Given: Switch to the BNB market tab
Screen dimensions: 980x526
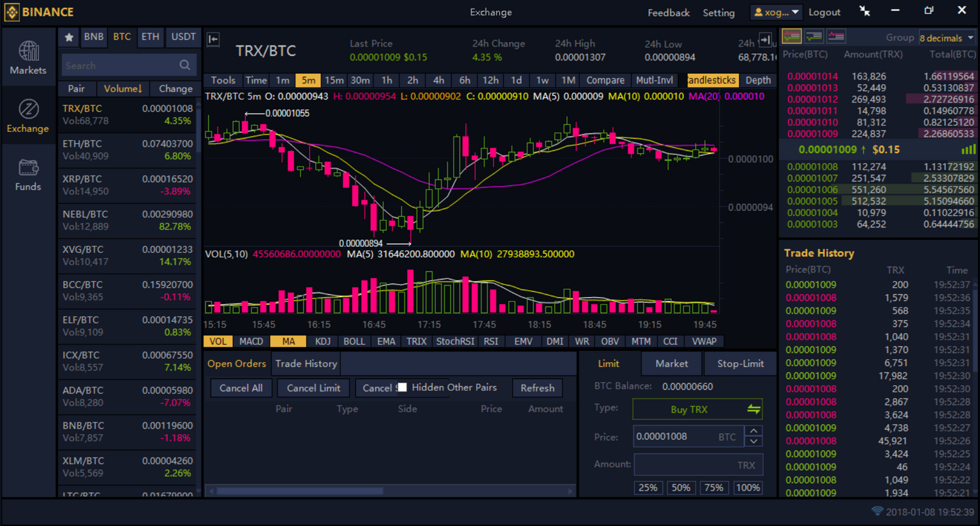Looking at the screenshot, I should 93,37.
